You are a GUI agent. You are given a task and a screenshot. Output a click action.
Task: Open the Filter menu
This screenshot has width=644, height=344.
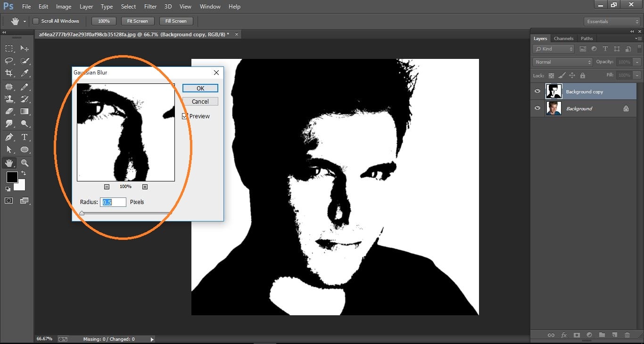(x=150, y=6)
